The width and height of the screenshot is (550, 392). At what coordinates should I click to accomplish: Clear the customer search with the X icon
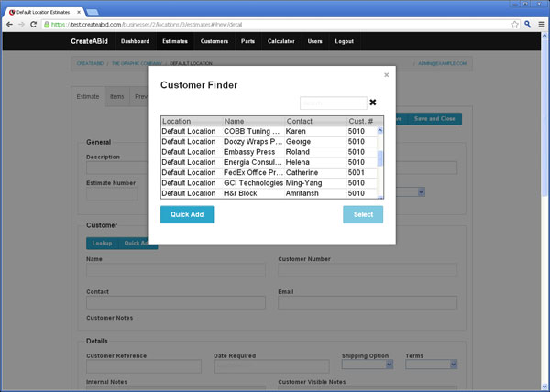coord(373,103)
